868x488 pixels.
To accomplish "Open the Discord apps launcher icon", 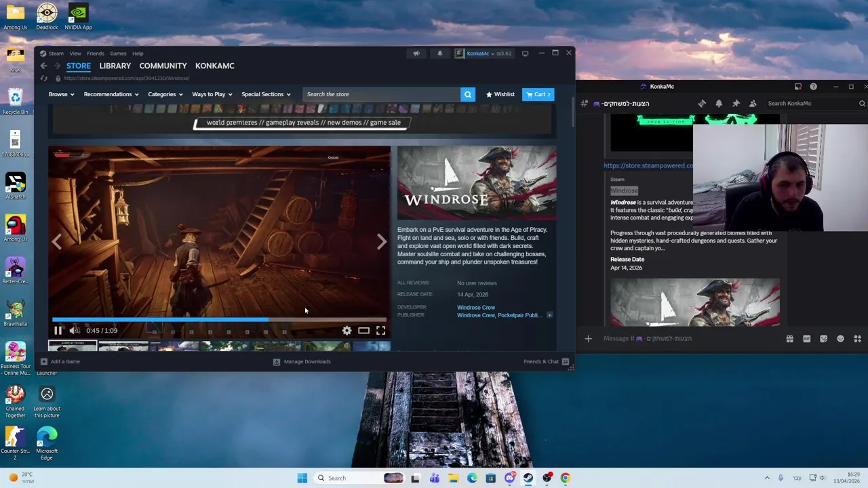I will pos(857,338).
